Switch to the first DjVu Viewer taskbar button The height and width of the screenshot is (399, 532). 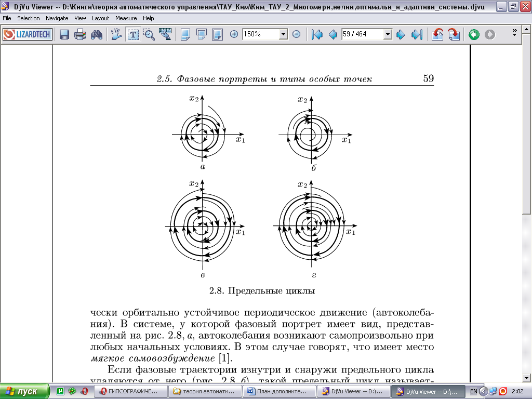[x=353, y=391]
